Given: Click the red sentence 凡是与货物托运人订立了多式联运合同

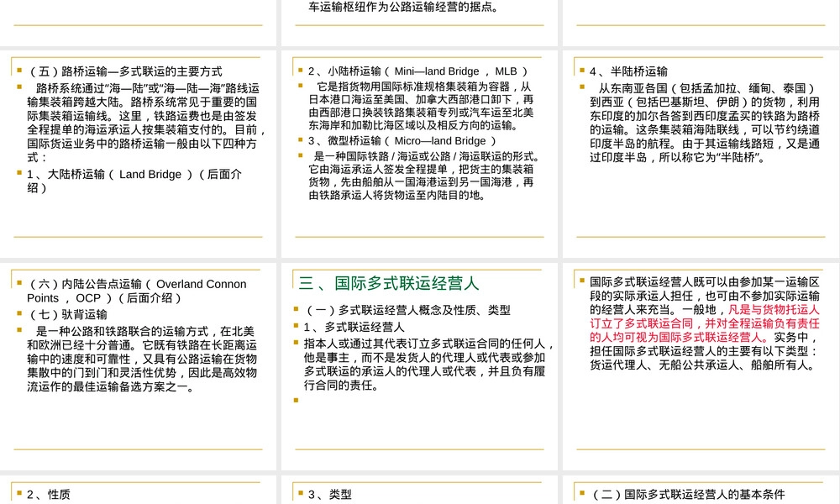Looking at the screenshot, I should pyautogui.click(x=705, y=323).
